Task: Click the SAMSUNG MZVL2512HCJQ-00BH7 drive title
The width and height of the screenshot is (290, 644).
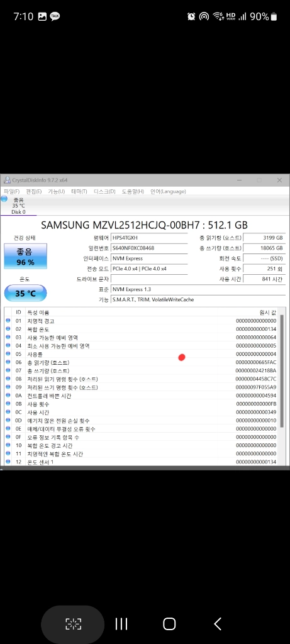Action: coord(145,225)
